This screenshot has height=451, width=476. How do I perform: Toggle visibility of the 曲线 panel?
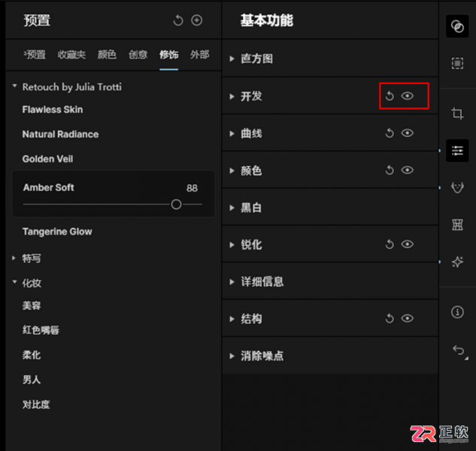point(407,133)
